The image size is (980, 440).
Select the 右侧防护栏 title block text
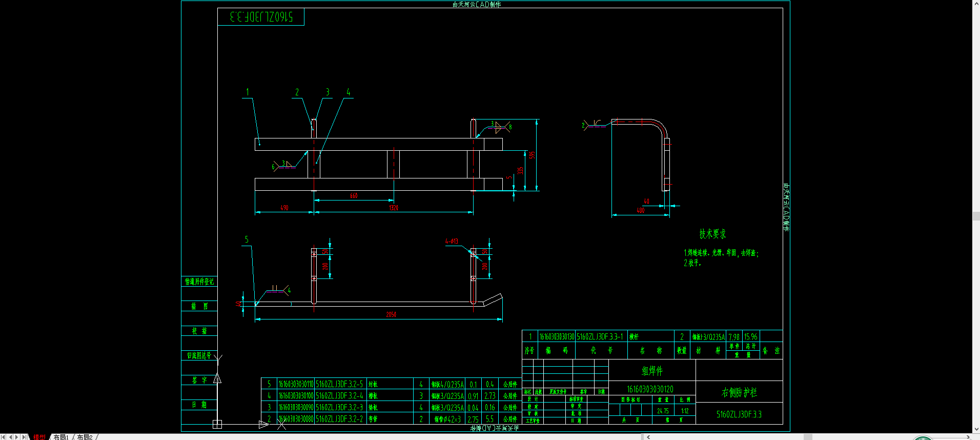(739, 392)
